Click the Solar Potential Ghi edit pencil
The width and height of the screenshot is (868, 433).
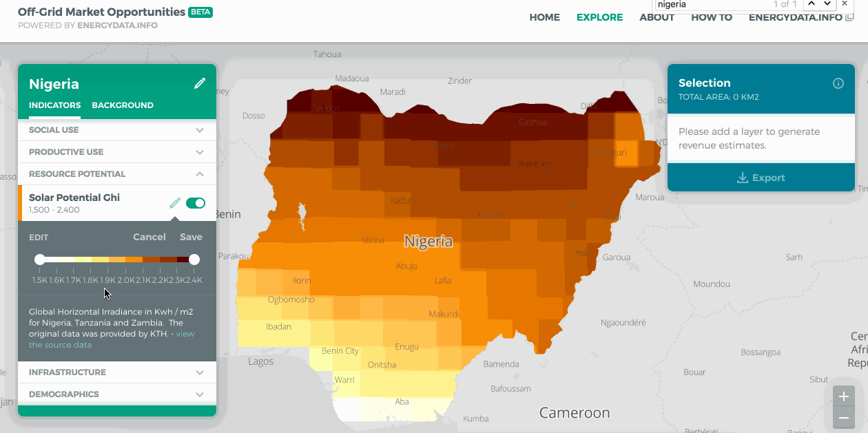[175, 203]
